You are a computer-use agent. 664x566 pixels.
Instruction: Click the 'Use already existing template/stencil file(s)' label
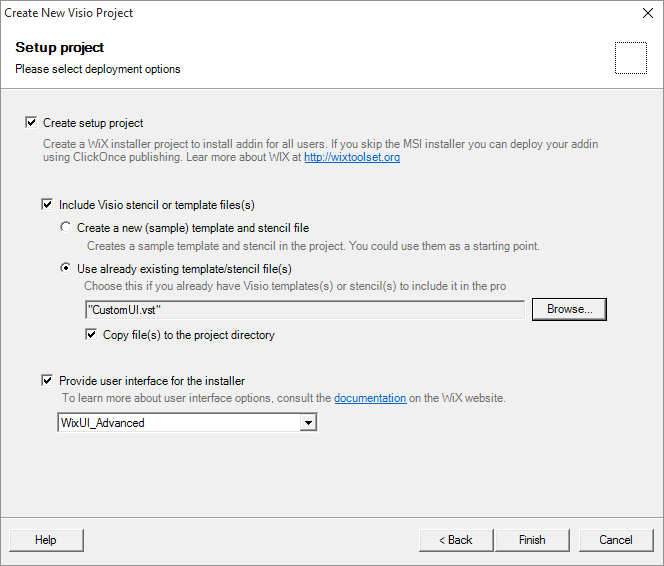point(184,269)
